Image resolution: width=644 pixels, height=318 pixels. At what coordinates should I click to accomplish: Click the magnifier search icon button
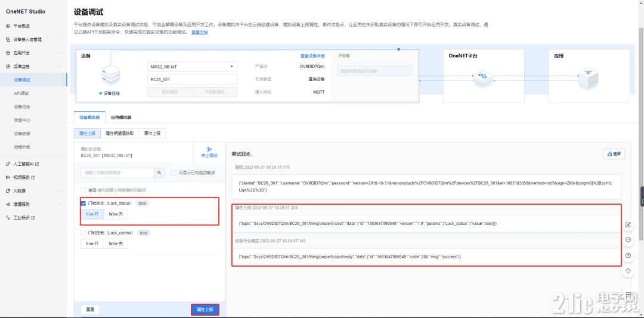tap(159, 172)
